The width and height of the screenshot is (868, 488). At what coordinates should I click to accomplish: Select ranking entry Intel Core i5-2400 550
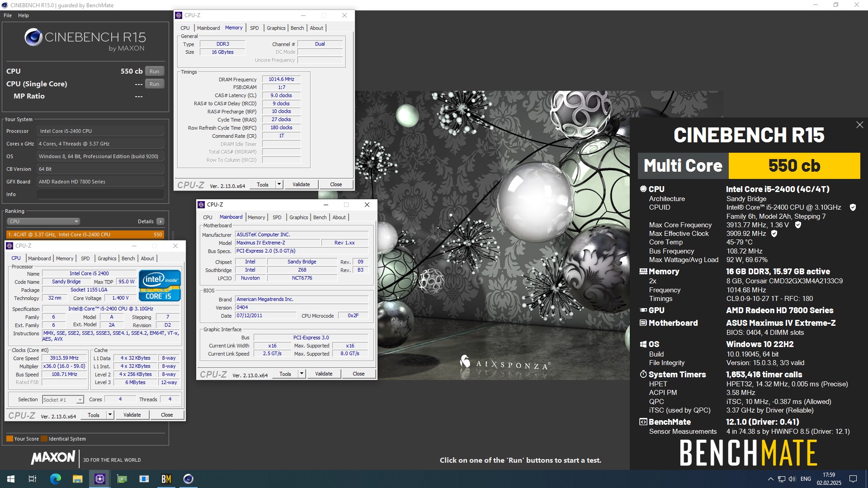(85, 235)
